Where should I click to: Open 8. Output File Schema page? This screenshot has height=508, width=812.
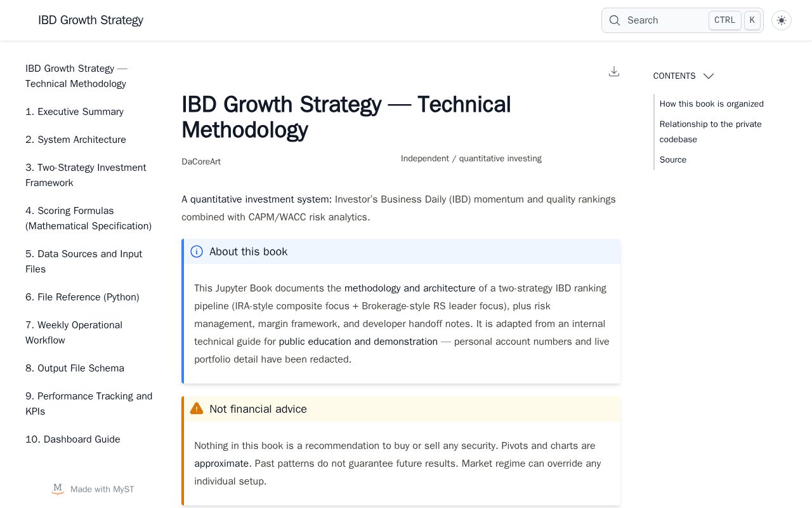(75, 368)
